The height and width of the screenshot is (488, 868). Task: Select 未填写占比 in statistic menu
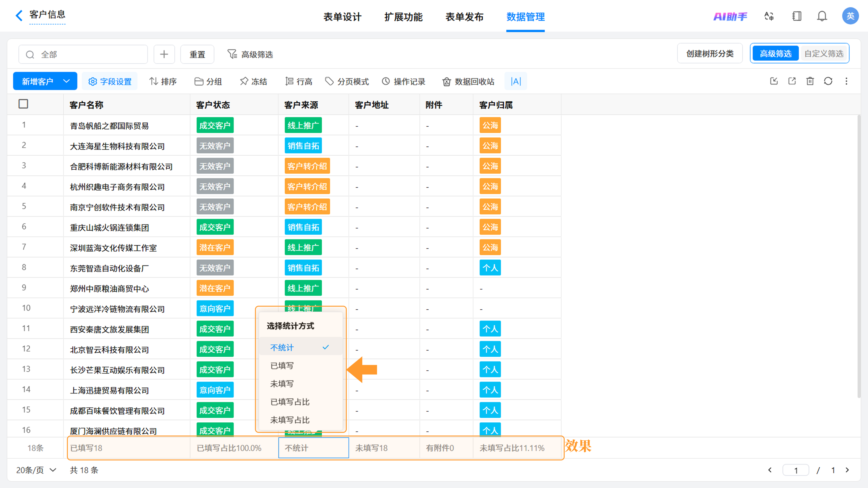pos(301,420)
